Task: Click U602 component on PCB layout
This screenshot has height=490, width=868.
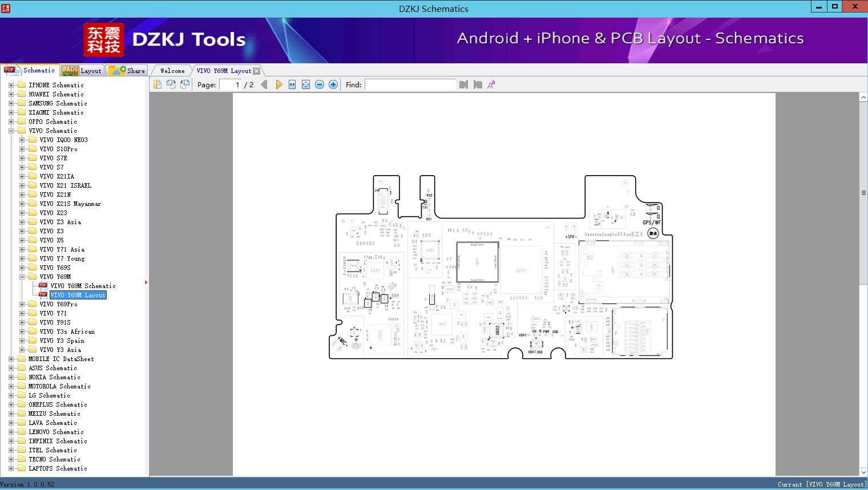Action: click(x=496, y=330)
